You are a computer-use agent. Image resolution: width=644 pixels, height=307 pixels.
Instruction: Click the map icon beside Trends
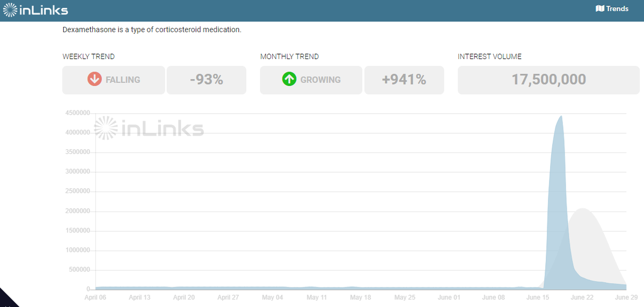pos(600,9)
